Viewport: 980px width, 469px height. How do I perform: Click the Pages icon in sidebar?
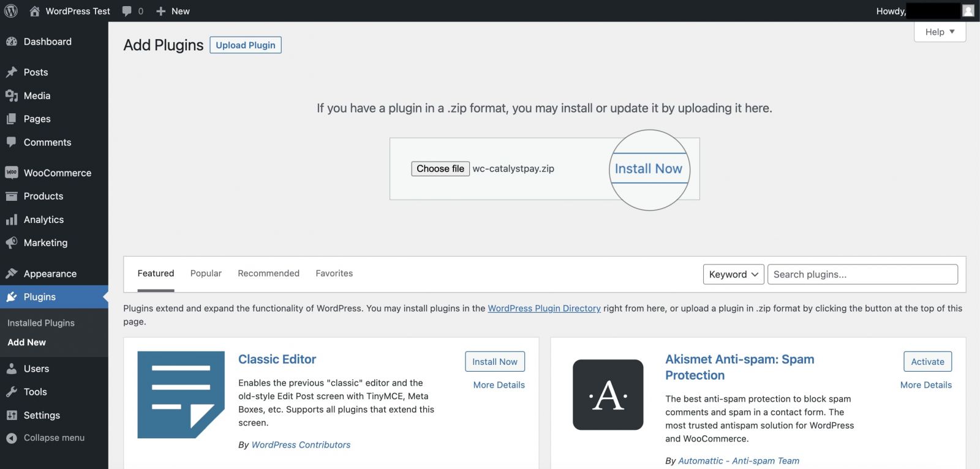pyautogui.click(x=11, y=119)
